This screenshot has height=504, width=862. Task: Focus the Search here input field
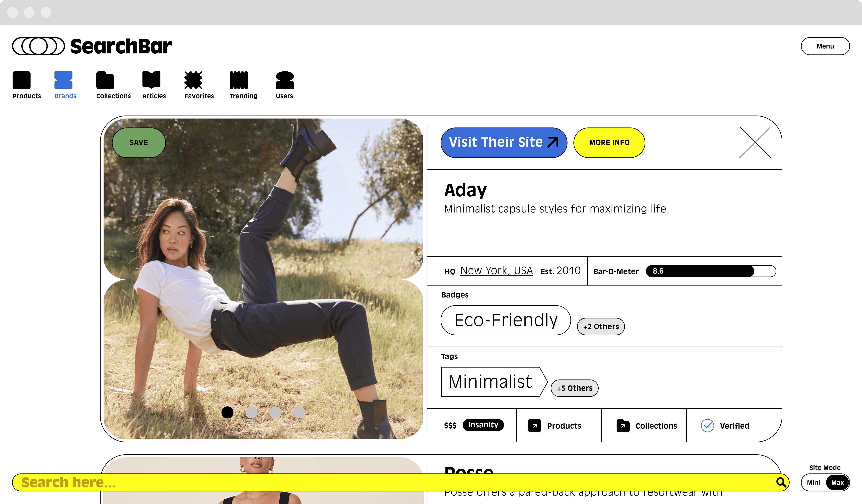tap(376, 482)
